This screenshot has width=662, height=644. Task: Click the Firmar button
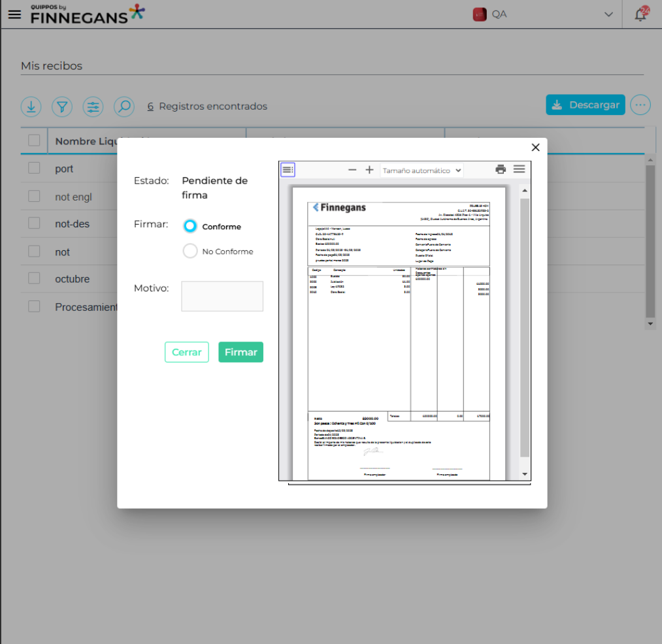[240, 352]
